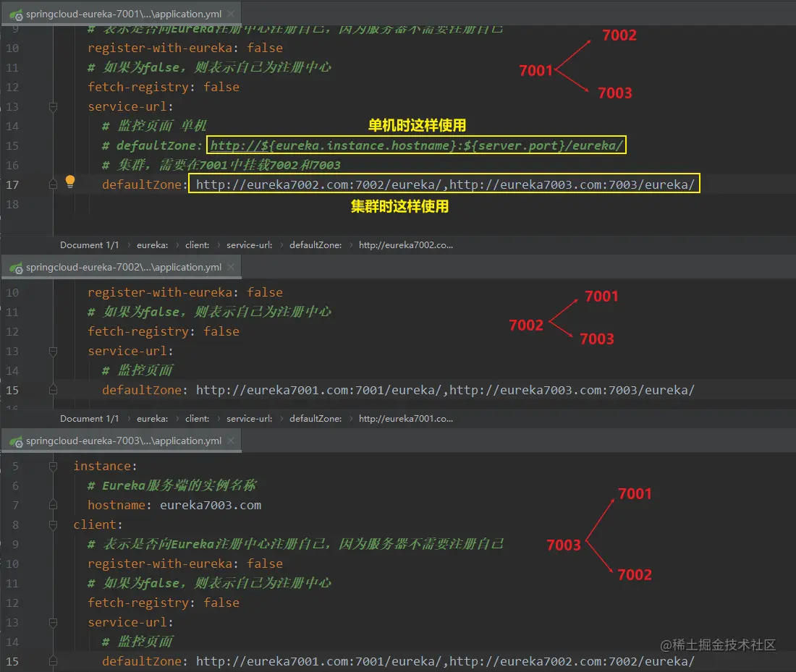Click 'hostname: eureka7003.com' line

tap(174, 505)
